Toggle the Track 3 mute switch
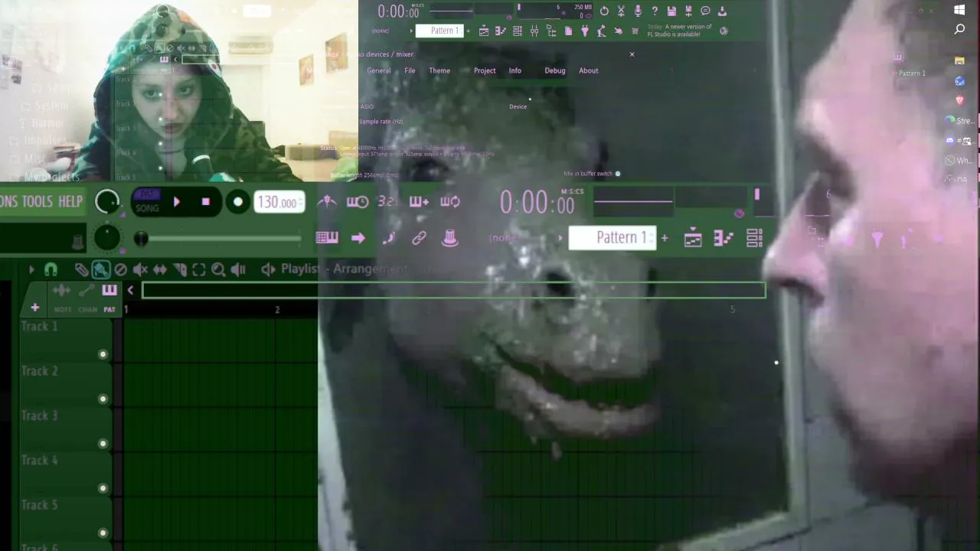 pyautogui.click(x=103, y=444)
